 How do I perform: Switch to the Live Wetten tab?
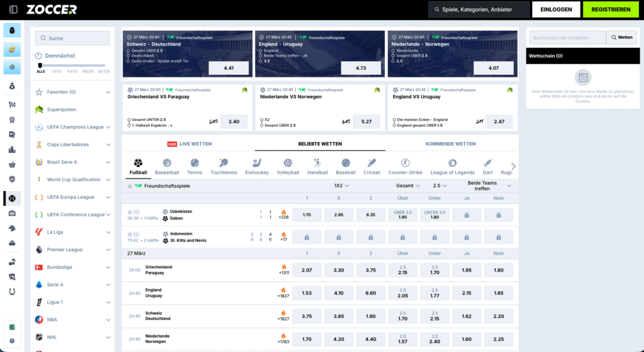click(x=189, y=144)
